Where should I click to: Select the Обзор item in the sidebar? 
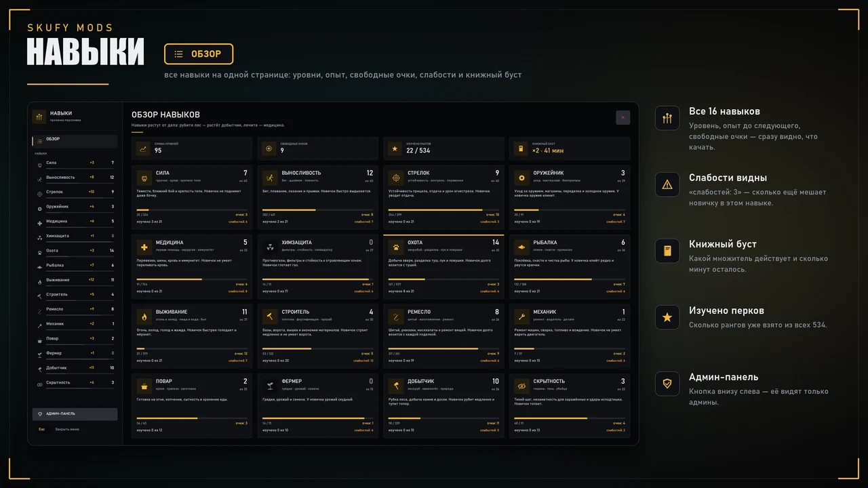tap(75, 141)
